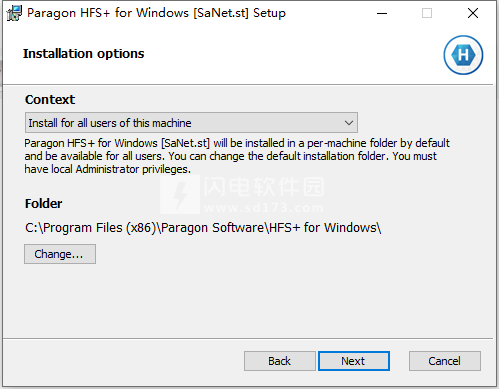The width and height of the screenshot is (499, 389).
Task: Click the blue hexagon H logo
Action: 463,55
